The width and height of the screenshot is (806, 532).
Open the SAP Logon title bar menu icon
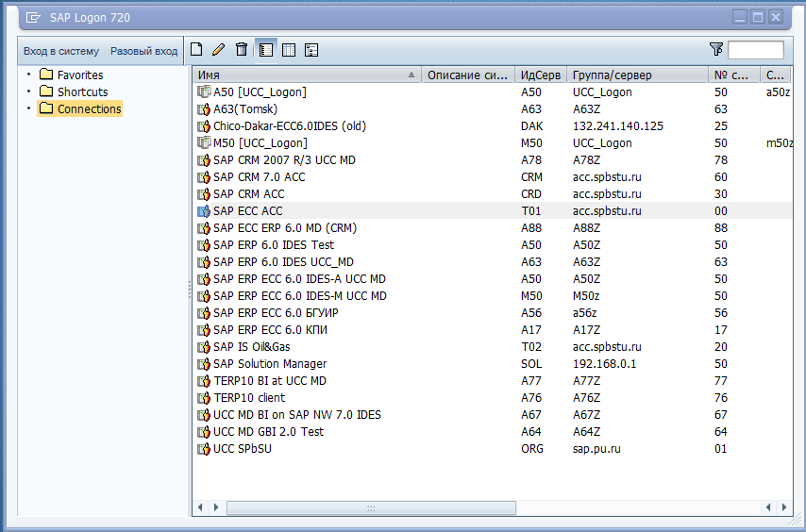point(33,18)
